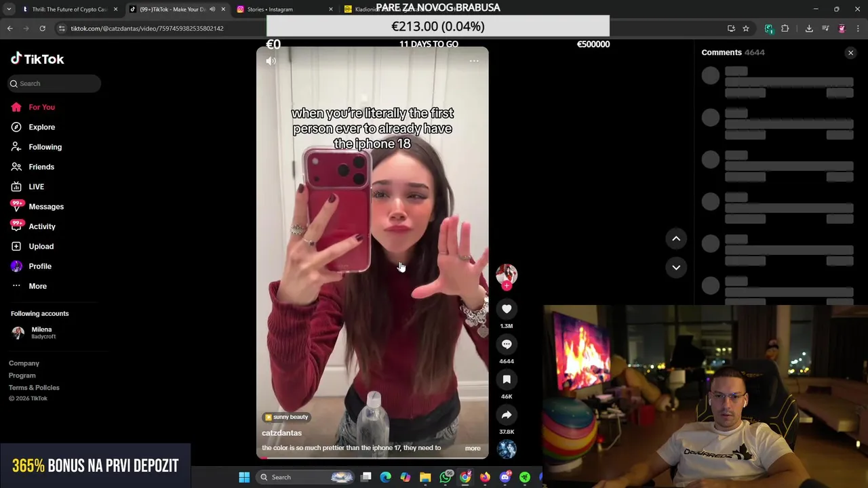Screen dimensions: 868x488
Task: Open the browser extensions puzzle icon
Action: pyautogui.click(x=785, y=28)
